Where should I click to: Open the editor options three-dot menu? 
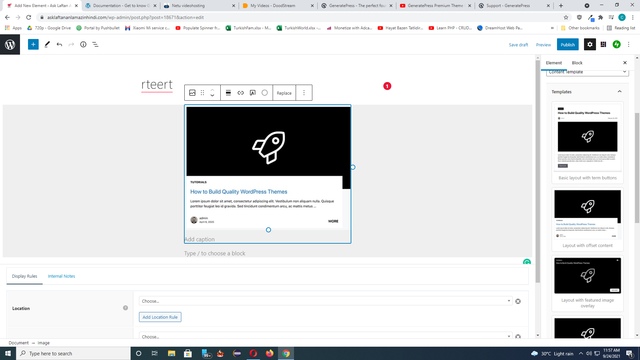coord(629,44)
